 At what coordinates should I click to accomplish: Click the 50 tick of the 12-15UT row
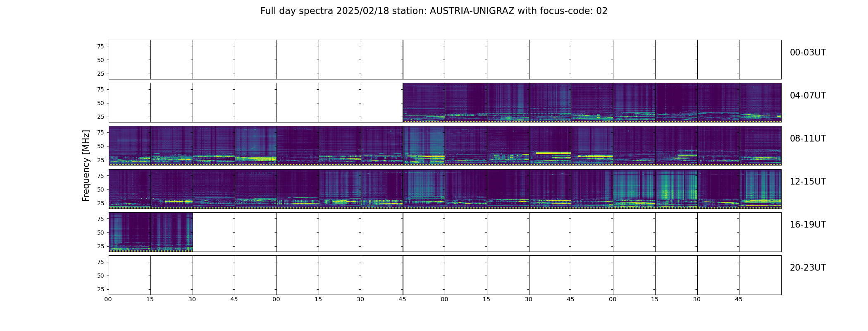tap(100, 189)
